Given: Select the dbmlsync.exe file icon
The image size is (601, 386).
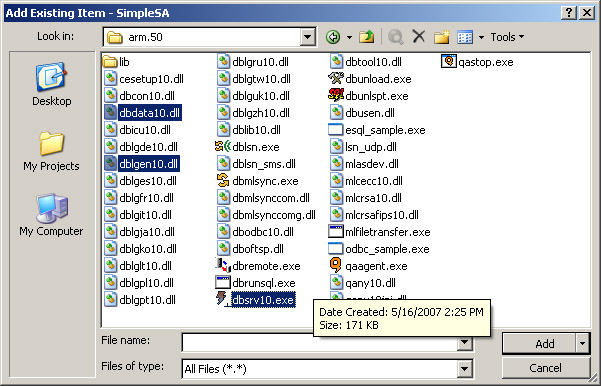Looking at the screenshot, I should [223, 181].
